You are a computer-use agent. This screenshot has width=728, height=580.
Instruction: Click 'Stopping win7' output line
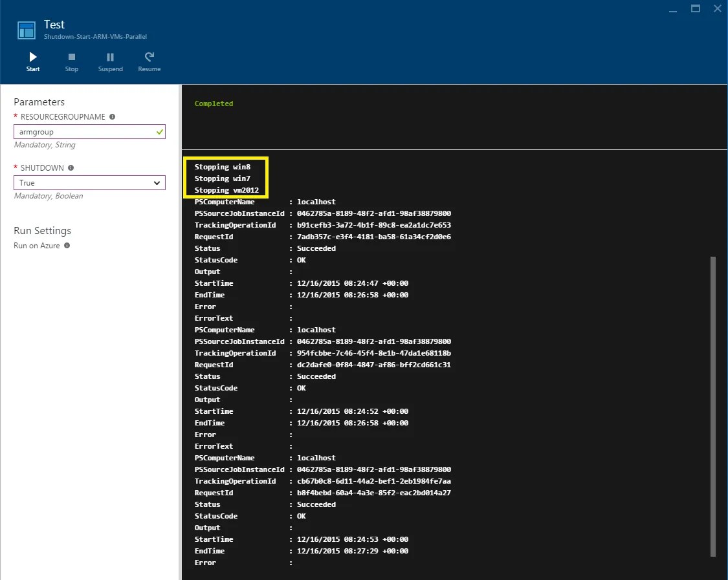point(223,178)
